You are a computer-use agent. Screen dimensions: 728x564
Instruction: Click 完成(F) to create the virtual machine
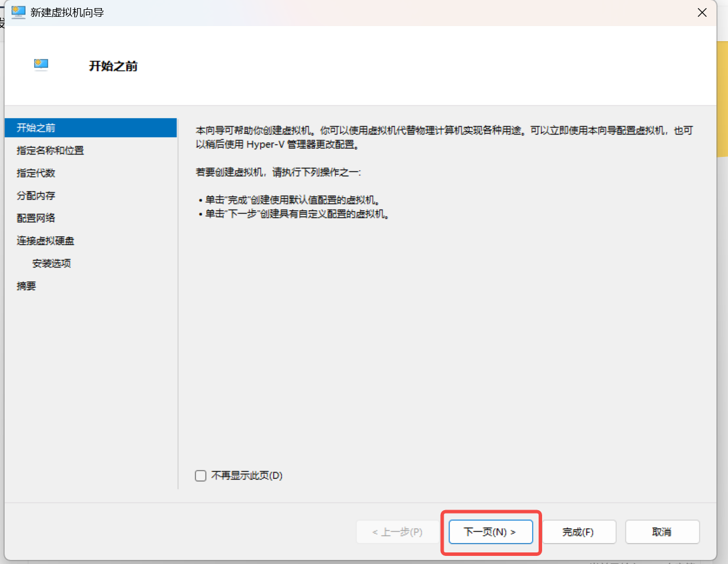point(578,532)
